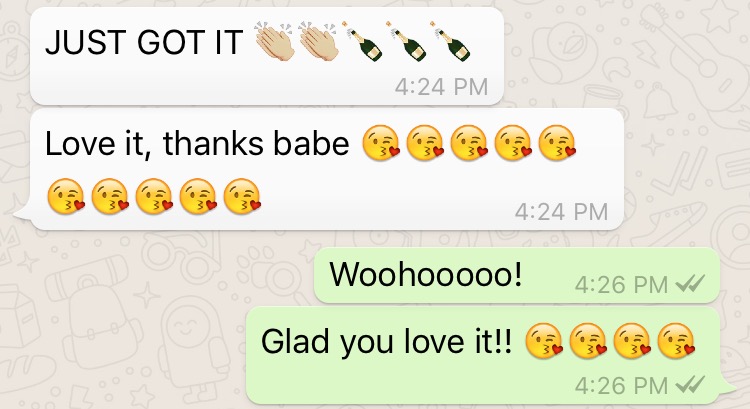Screen dimensions: 750x409
Task: Click the first kiss emoji after 'Glad you love it!!'
Action: [544, 341]
